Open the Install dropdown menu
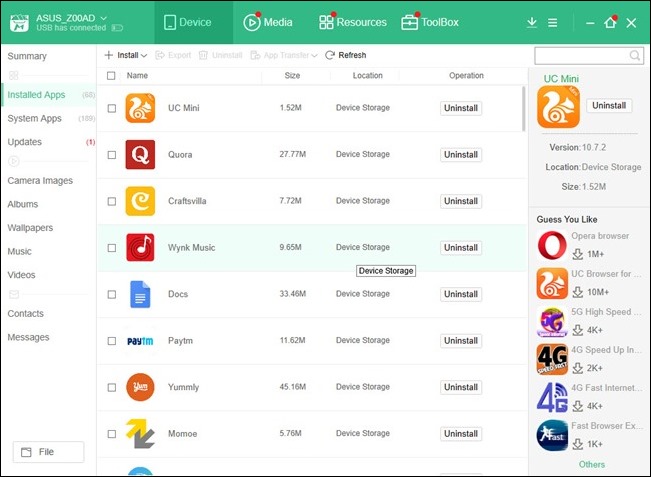651x477 pixels. click(126, 55)
